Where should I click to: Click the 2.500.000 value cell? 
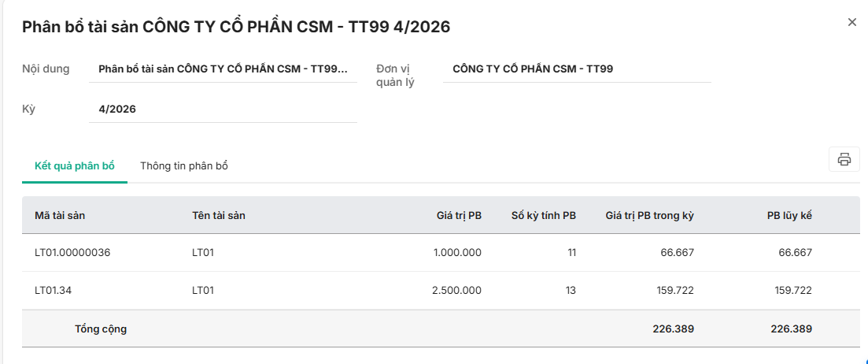click(456, 291)
